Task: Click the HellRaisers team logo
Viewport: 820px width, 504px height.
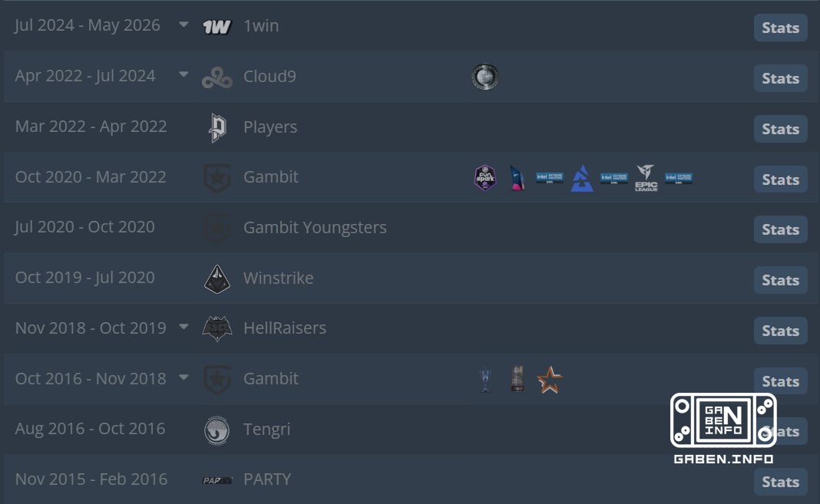Action: tap(217, 328)
